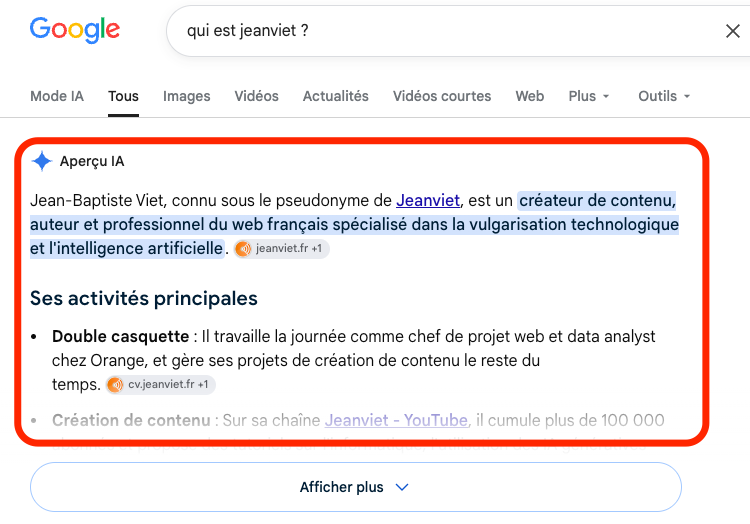
Task: Click the Ses activités principales heading
Action: tap(144, 298)
